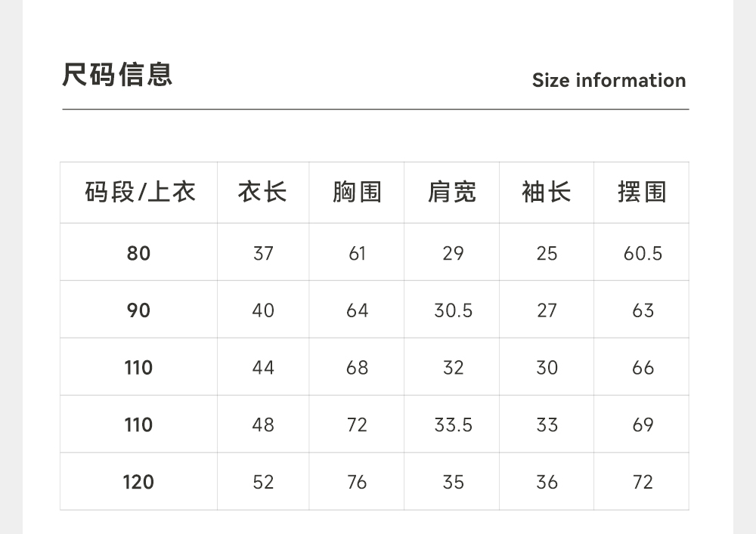Image resolution: width=756 pixels, height=534 pixels.
Task: Click the 76 chest measurement cell
Action: pyautogui.click(x=357, y=482)
